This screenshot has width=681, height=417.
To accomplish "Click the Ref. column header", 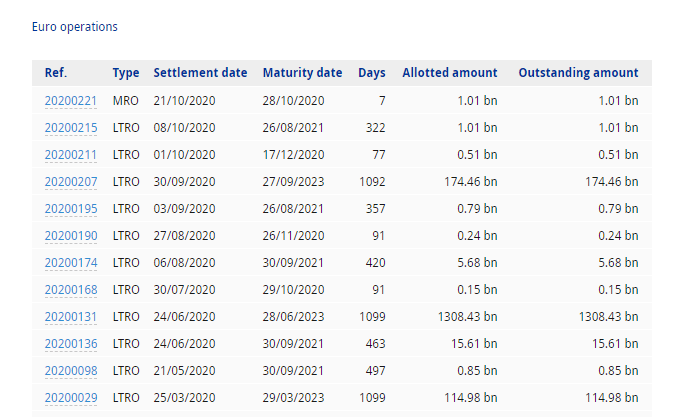I will [55, 73].
